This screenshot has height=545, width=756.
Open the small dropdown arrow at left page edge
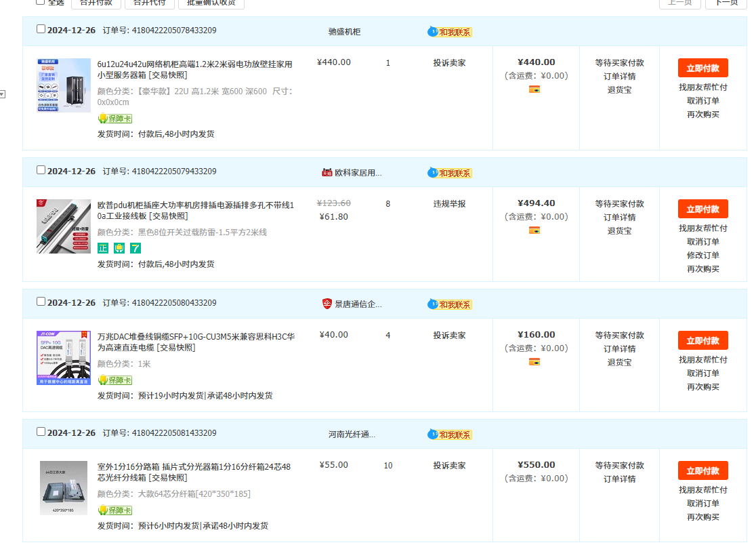click(x=2, y=94)
